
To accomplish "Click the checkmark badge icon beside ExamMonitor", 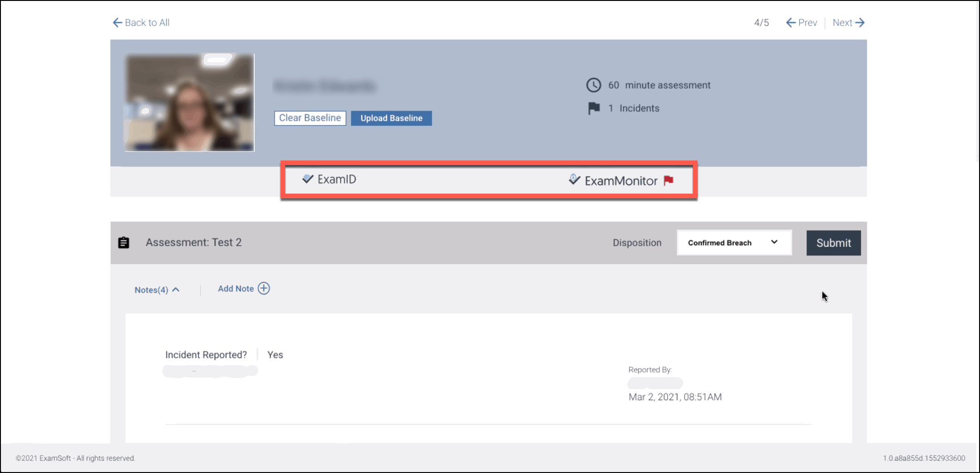I will (x=574, y=179).
